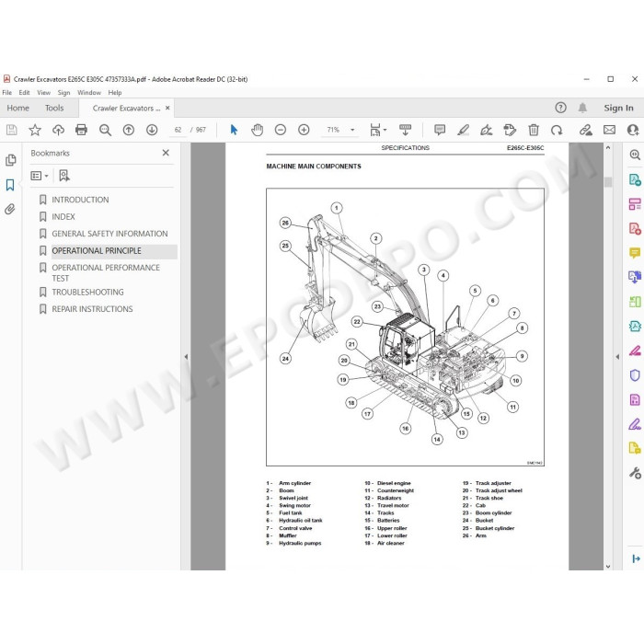Collapse the right tools pane arrow

[617, 357]
